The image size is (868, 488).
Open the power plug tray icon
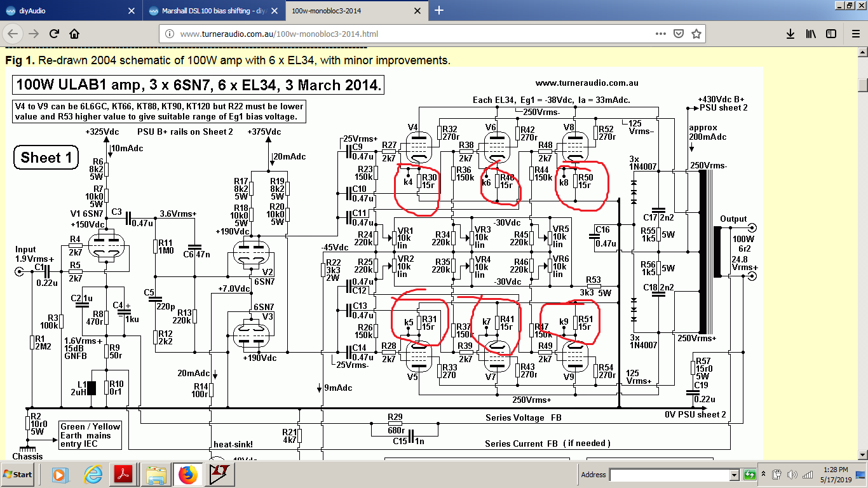pyautogui.click(x=777, y=475)
